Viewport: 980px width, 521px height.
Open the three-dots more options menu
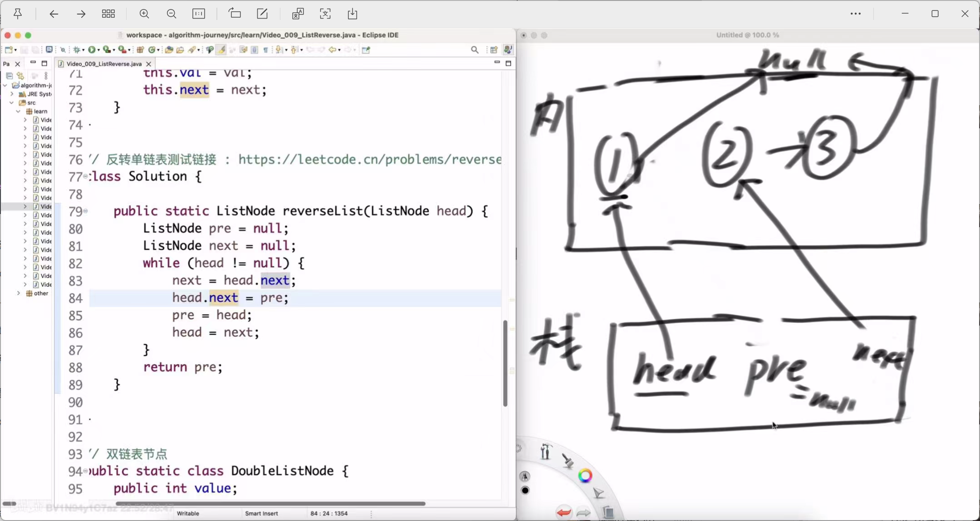click(856, 14)
